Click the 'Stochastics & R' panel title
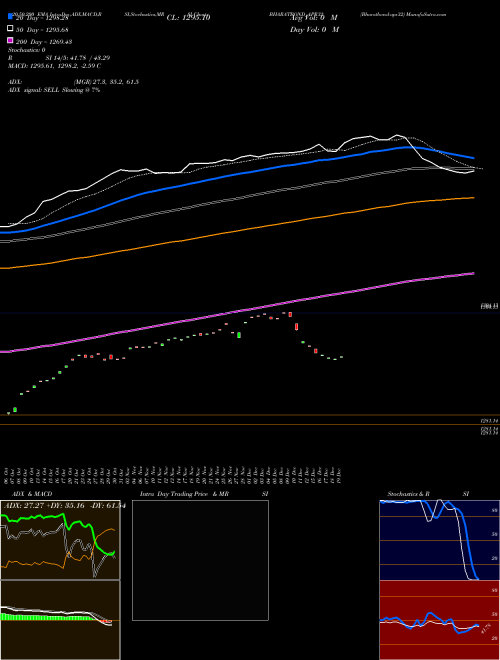The width and height of the screenshot is (500, 660). click(409, 494)
